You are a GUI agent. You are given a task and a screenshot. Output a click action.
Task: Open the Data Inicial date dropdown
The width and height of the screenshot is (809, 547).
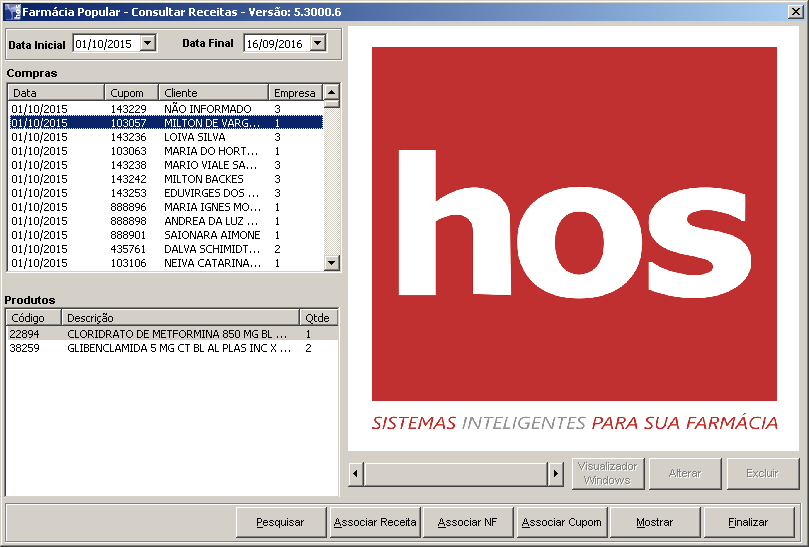click(x=148, y=43)
